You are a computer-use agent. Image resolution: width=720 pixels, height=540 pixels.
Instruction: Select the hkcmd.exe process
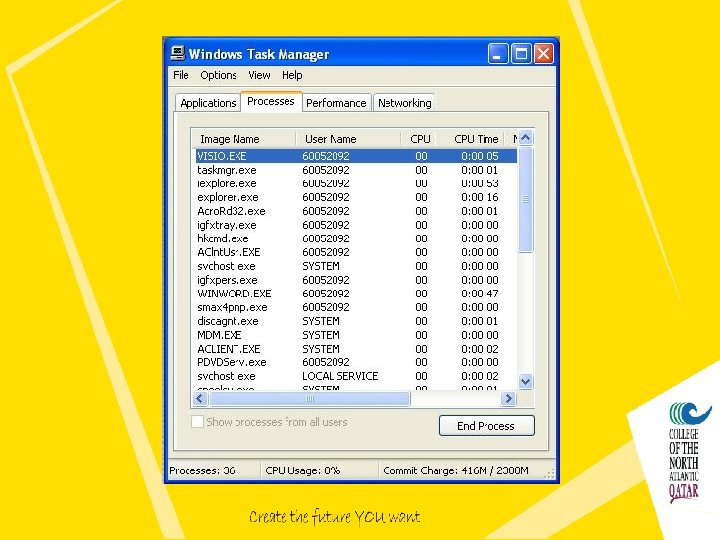click(356, 238)
